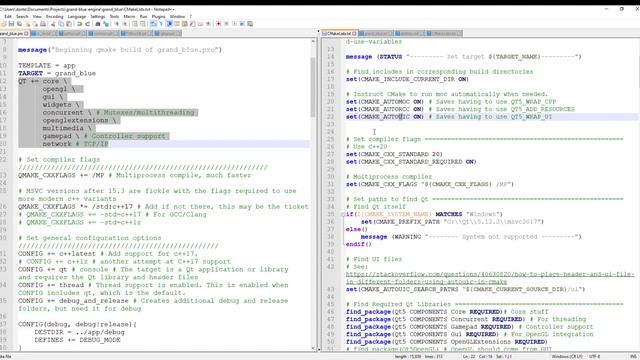Toggle Word Wrap toolbar icon
Image resolution: width=640 pixels, height=360 pixels.
tap(152, 24)
